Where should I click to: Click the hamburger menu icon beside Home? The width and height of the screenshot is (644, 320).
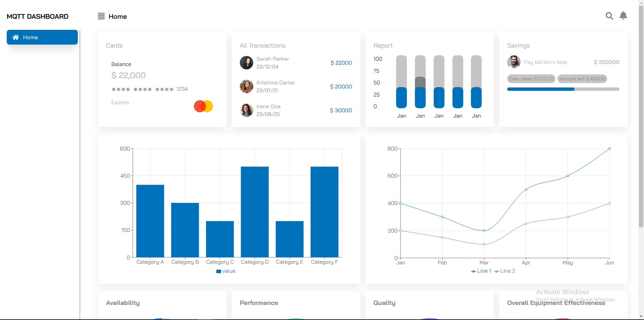point(101,16)
